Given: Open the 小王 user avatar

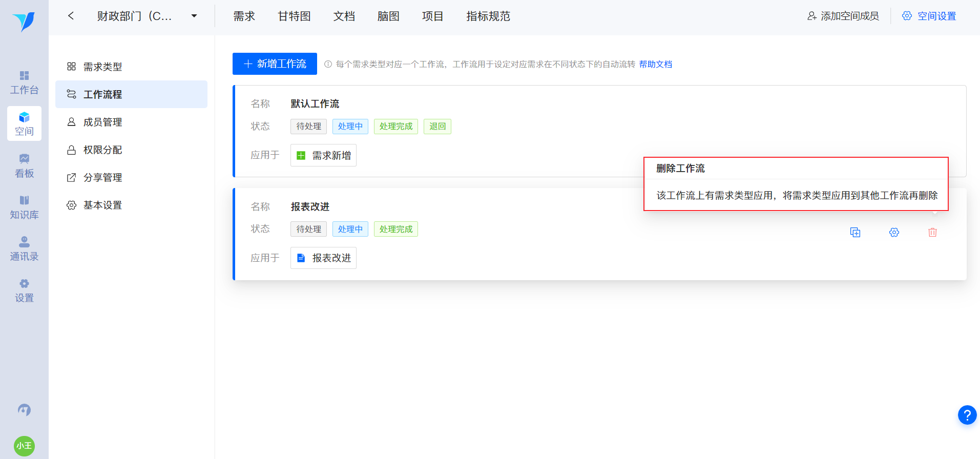Looking at the screenshot, I should pos(24,446).
